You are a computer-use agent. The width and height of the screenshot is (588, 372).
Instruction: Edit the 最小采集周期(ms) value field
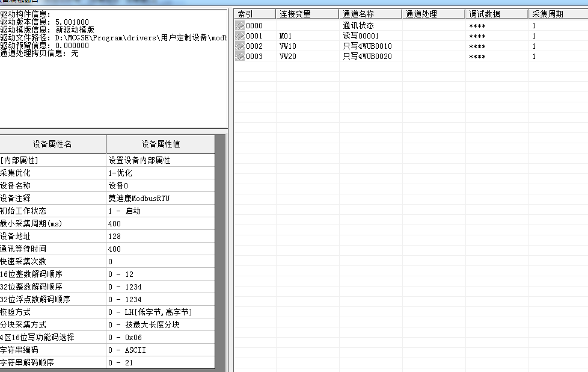click(x=160, y=223)
